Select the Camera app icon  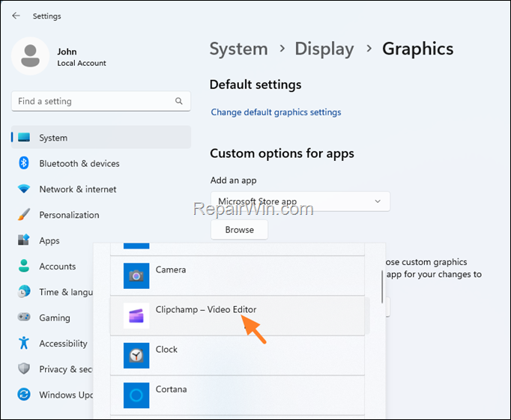(x=136, y=276)
